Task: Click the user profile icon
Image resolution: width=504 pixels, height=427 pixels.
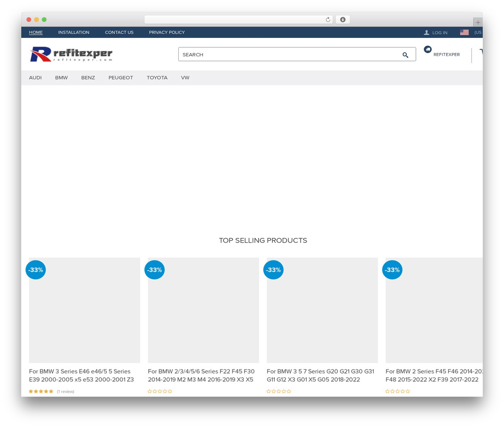Action: [426, 33]
